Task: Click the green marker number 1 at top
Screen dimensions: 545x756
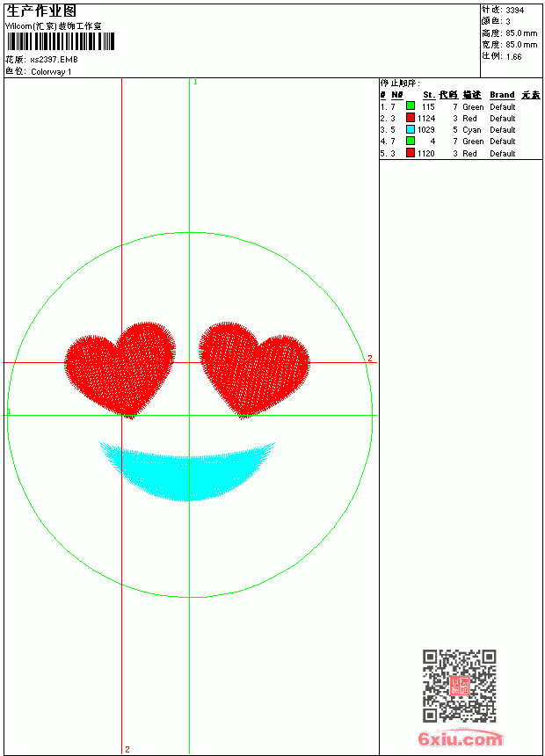Action: [195, 83]
